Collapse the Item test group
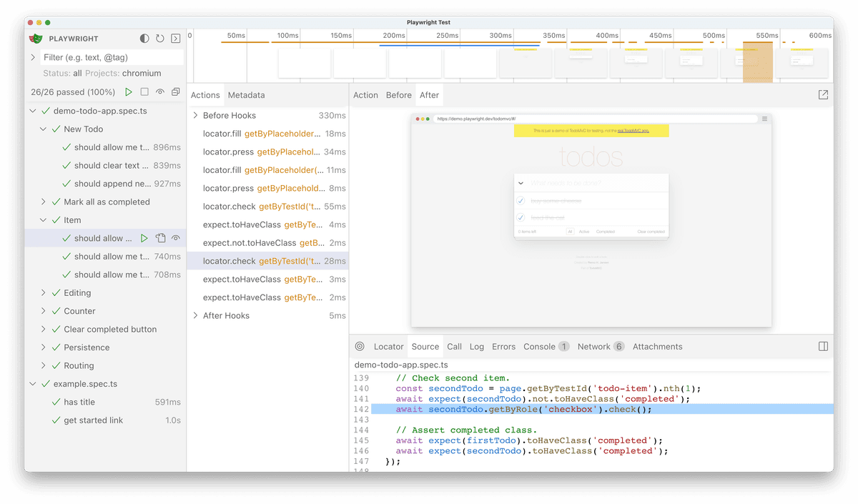This screenshot has height=504, width=858. click(43, 220)
